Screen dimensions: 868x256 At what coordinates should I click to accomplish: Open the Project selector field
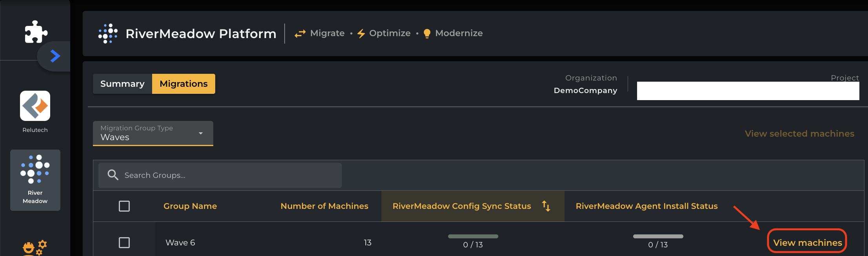748,91
